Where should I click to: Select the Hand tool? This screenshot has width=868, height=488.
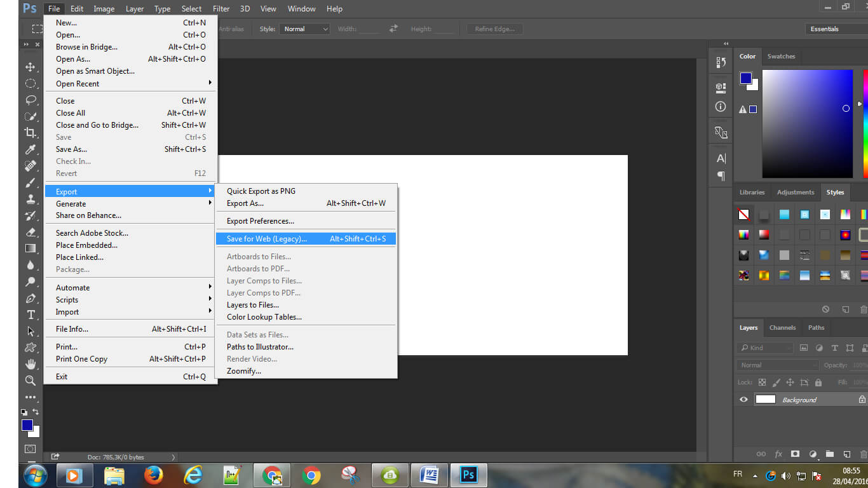(30, 364)
